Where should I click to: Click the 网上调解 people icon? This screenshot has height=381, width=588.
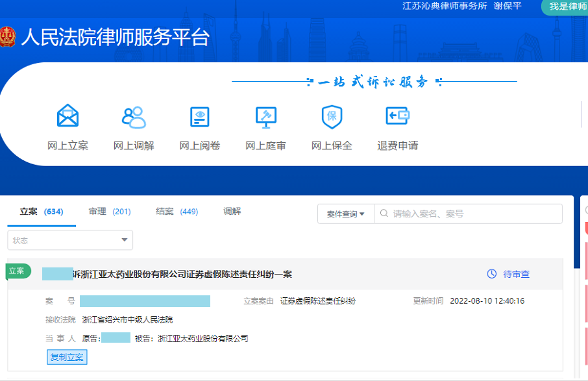(134, 117)
